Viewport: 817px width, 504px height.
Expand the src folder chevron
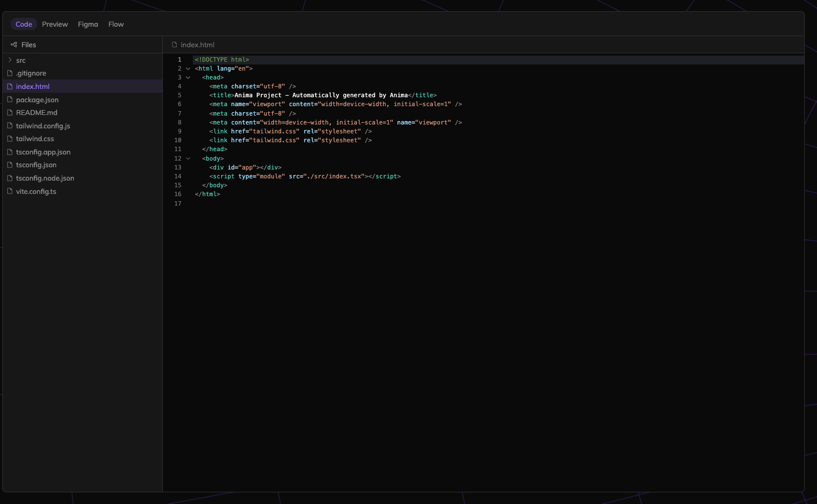pos(10,60)
